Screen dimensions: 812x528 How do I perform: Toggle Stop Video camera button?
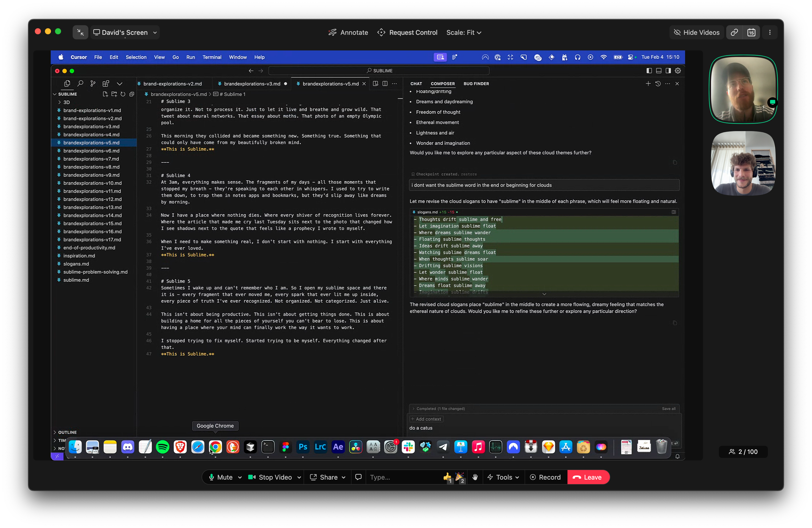coord(269,477)
